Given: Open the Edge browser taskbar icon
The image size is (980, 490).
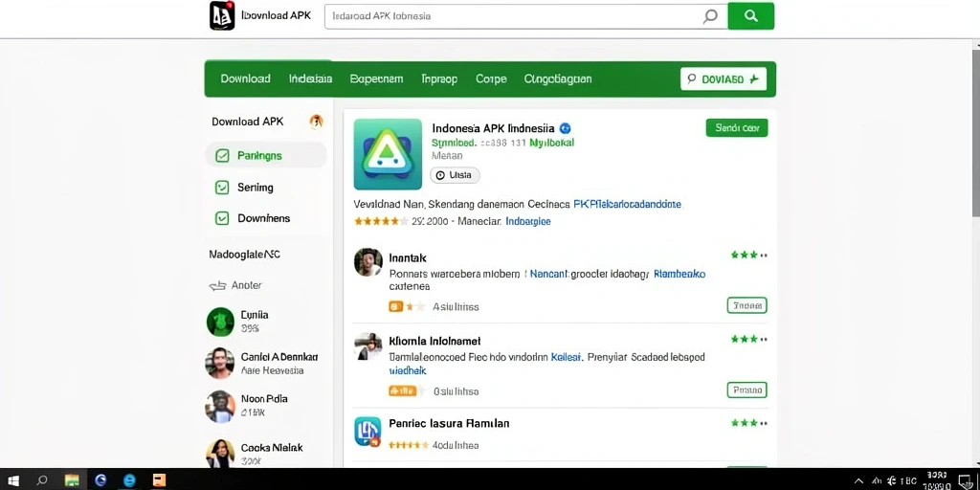Looking at the screenshot, I should (100, 480).
